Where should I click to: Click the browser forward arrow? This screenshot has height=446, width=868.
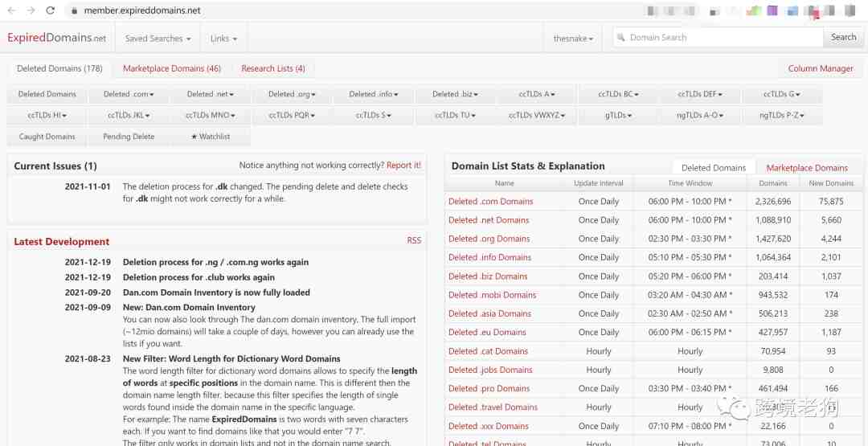(x=31, y=10)
